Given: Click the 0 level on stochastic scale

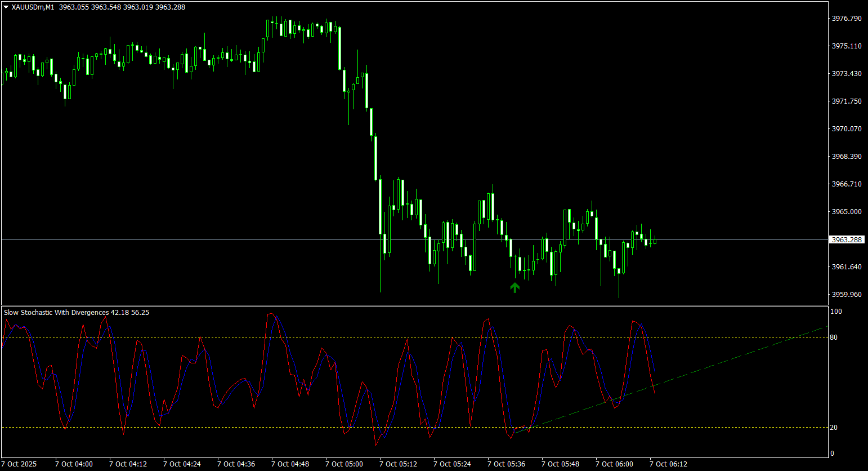Looking at the screenshot, I should (833, 454).
